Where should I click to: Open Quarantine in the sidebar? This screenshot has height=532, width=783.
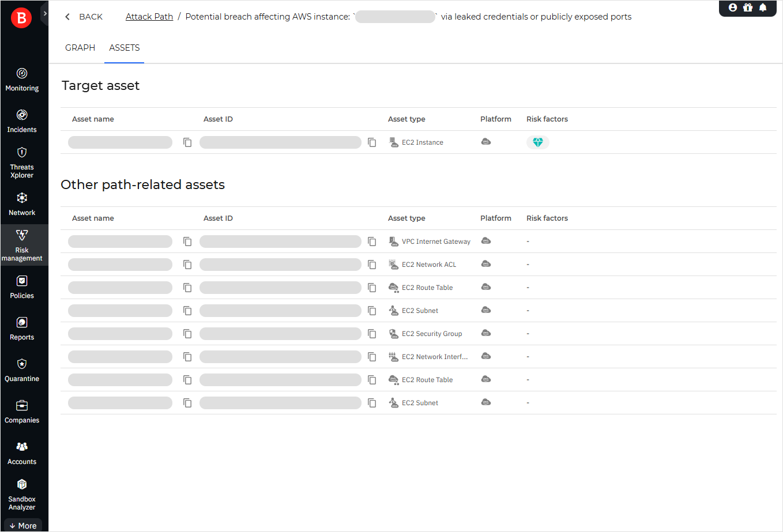[22, 371]
